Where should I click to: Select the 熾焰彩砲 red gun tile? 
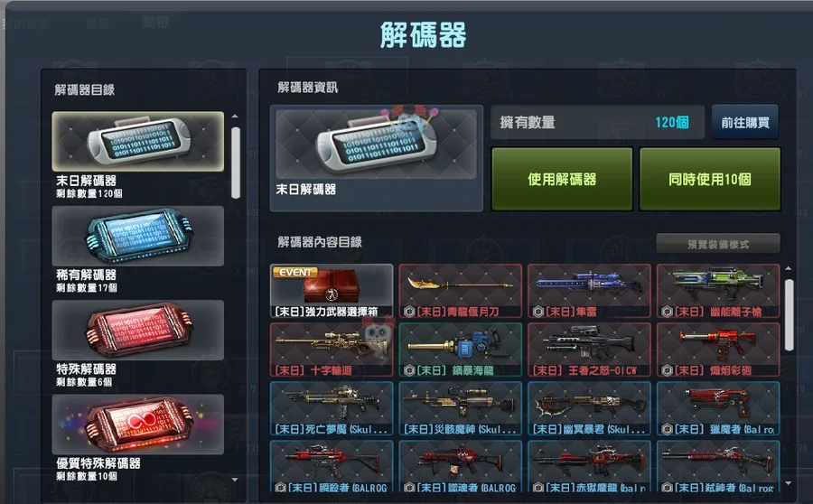pos(718,350)
